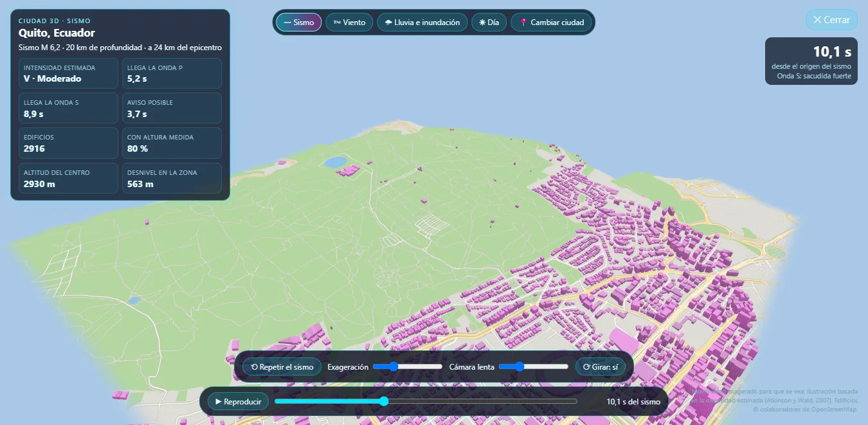The height and width of the screenshot is (425, 868).
Task: Select the Sismo mode tab
Action: pyautogui.click(x=298, y=22)
